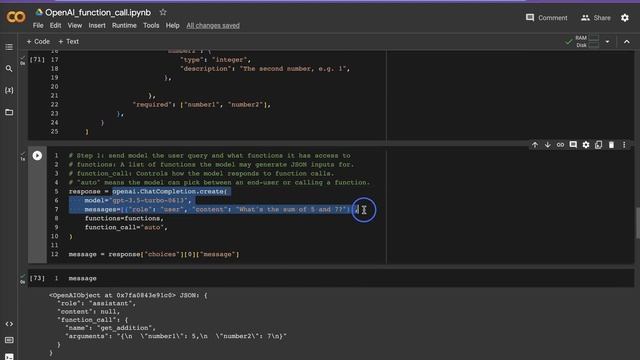Open the cell editor settings gear
640x360 pixels.
586,145
